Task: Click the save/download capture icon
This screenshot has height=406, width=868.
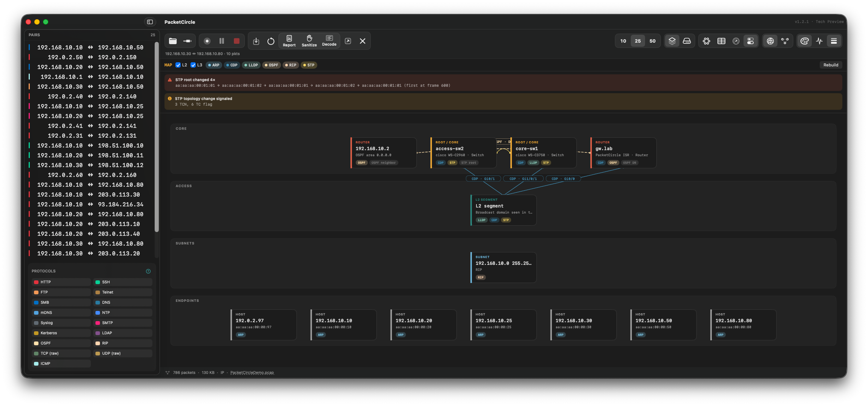Action: click(256, 41)
